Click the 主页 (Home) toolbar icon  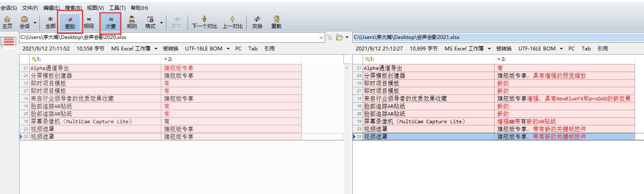(7, 22)
